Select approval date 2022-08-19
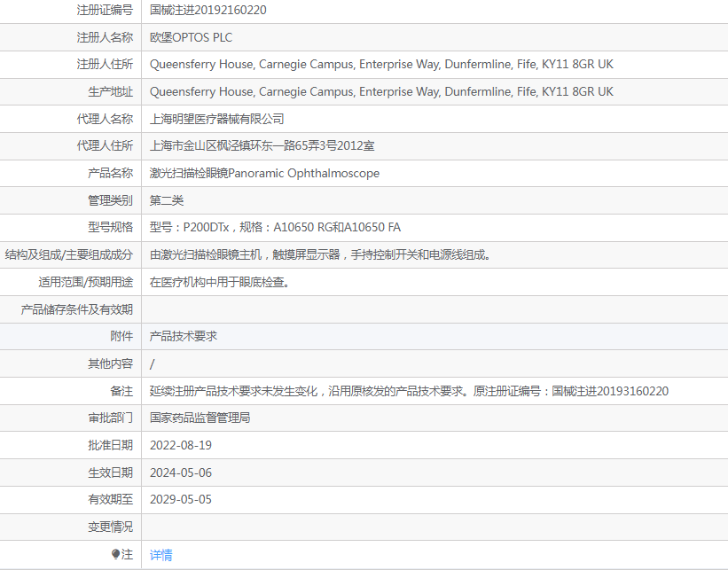This screenshot has width=728, height=578. tap(181, 446)
